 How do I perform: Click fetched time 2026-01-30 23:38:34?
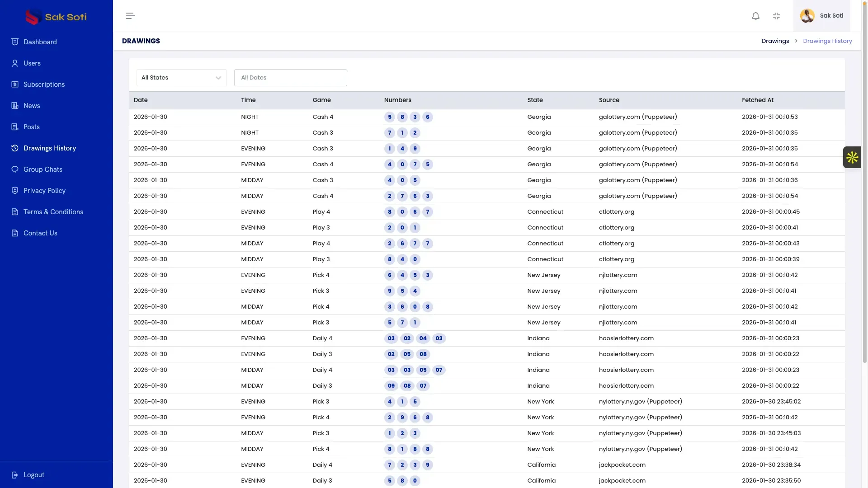pos(771,465)
